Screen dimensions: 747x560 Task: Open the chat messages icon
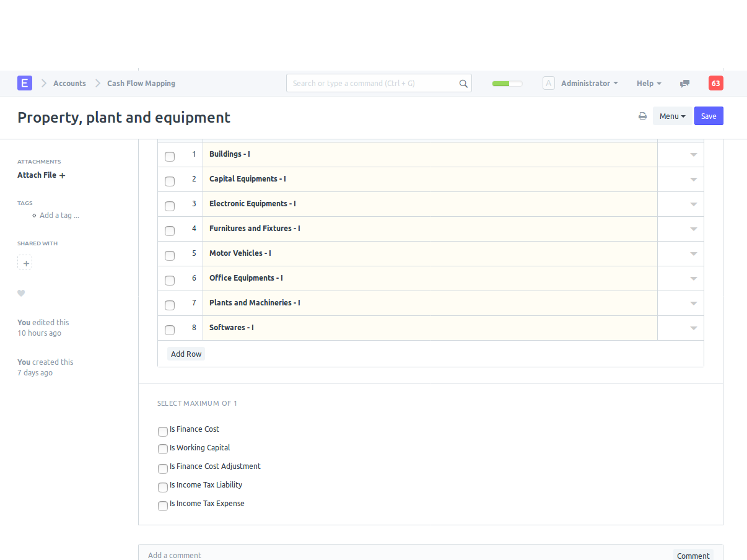(x=684, y=84)
